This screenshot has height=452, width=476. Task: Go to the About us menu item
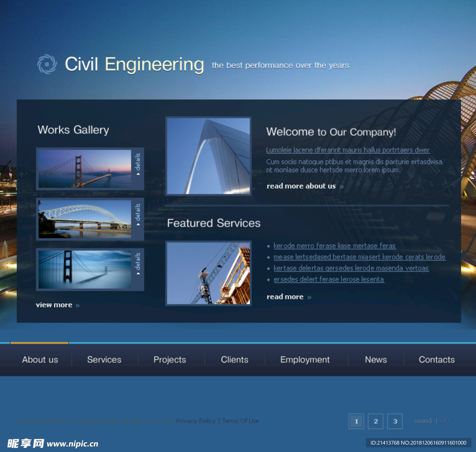tap(40, 359)
